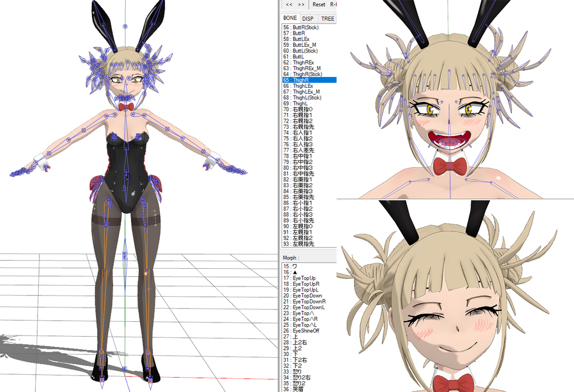
Task: Select morph '31 : 下2右'
Action: 310,360
